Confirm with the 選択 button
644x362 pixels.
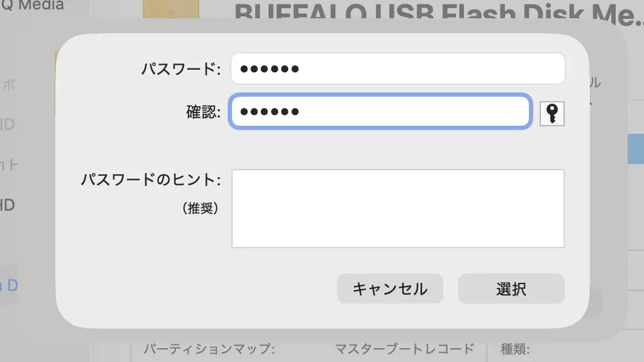click(x=511, y=289)
